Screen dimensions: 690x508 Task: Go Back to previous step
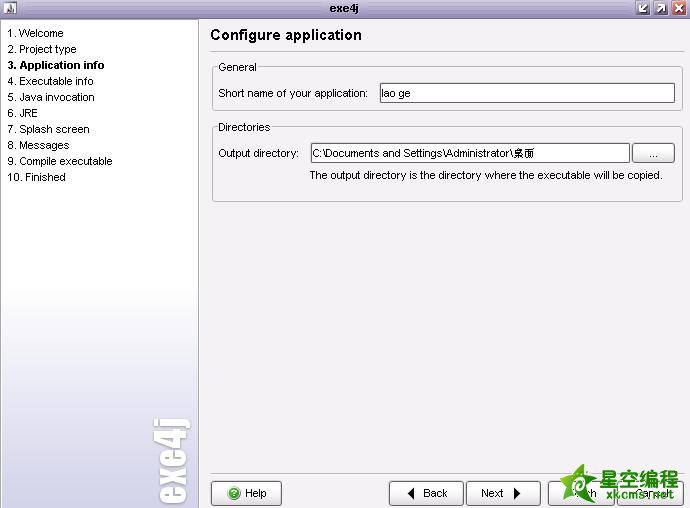[426, 493]
